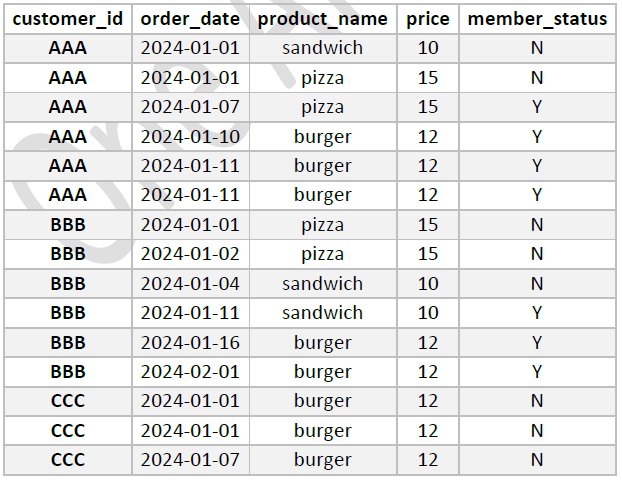Image resolution: width=622 pixels, height=480 pixels.
Task: Click the member status cell for 2024-01-02
Action: point(537,254)
